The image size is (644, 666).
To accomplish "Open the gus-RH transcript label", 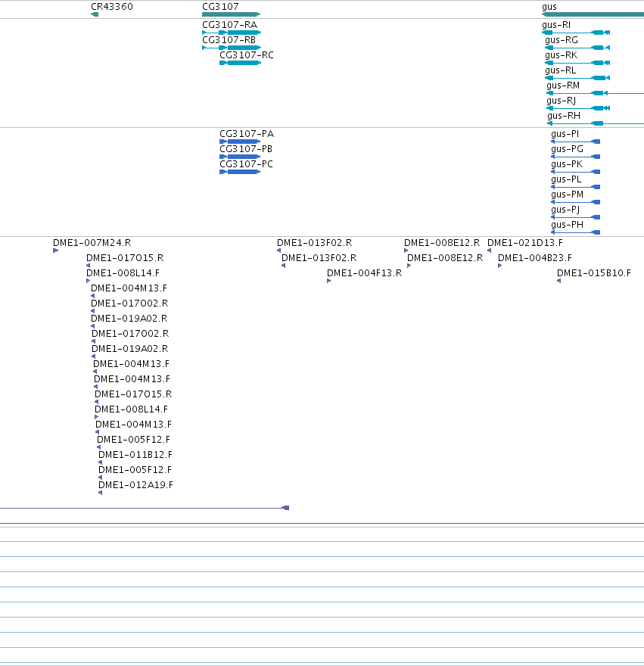I will point(564,116).
